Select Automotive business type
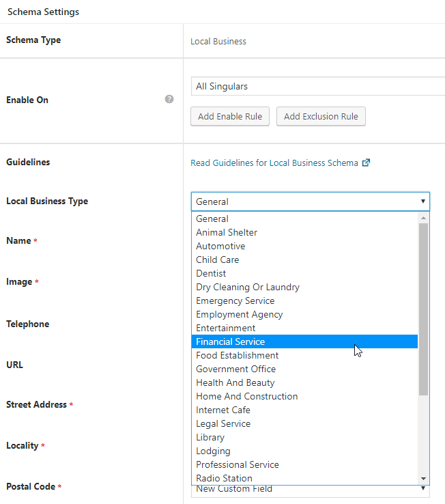The height and width of the screenshot is (504, 445). click(x=220, y=246)
